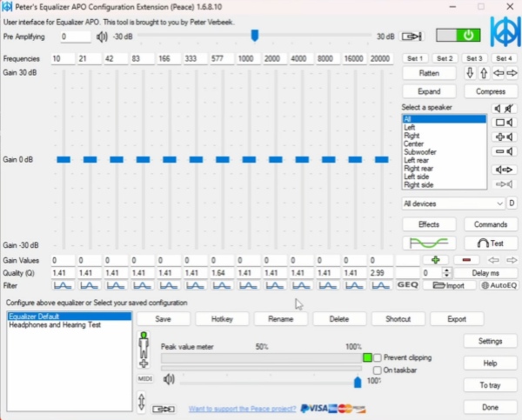Click the shift frequencies left arrow
Image resolution: width=522 pixels, height=420 pixels.
(x=498, y=73)
